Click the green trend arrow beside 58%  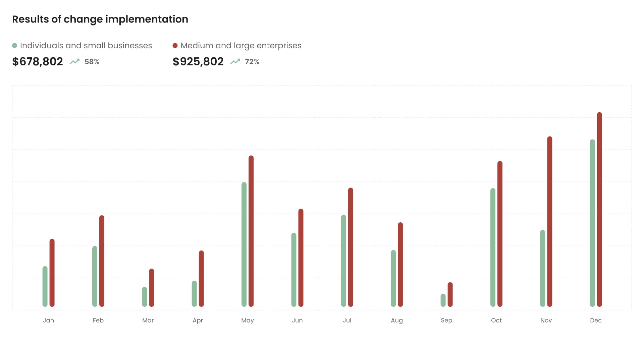pos(74,62)
